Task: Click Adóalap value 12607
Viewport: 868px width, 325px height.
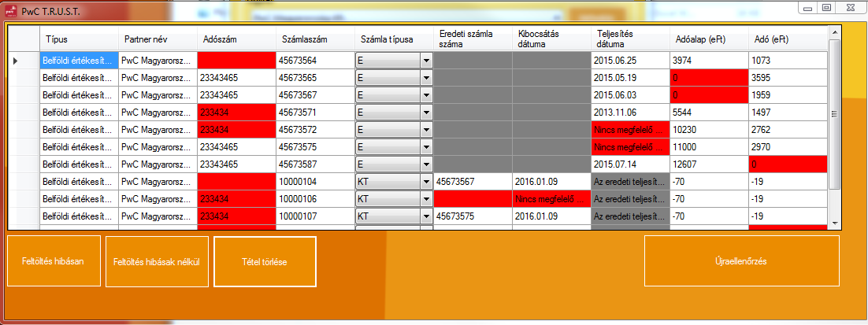Action: [709, 164]
